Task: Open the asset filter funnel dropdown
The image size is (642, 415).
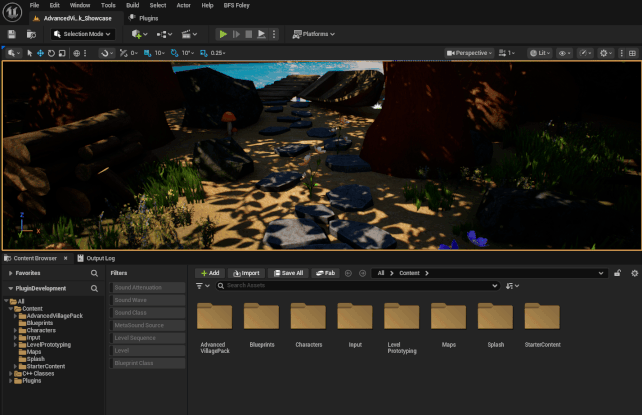Action: click(203, 286)
